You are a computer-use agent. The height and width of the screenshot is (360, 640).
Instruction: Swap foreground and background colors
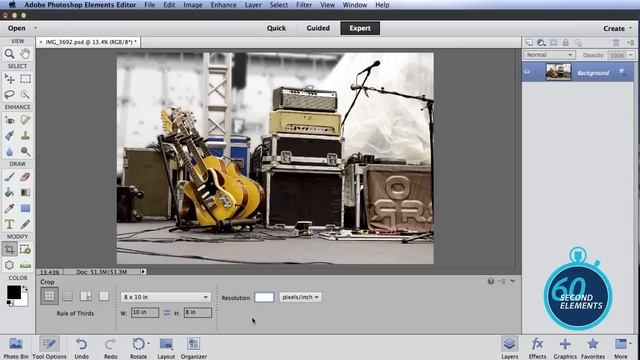(x=26, y=288)
